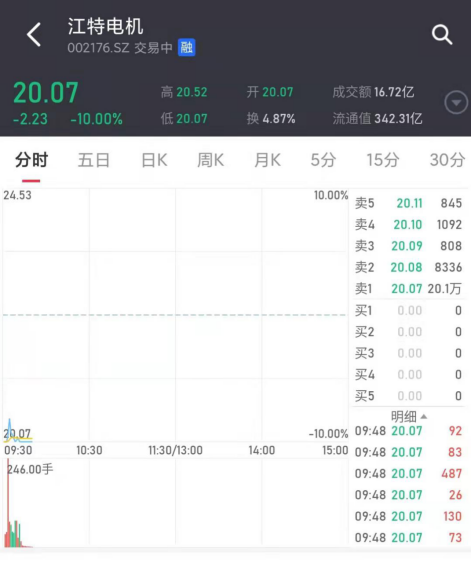Screen dimensions: 471x563
Task: Switch to the 五日 chart tab
Action: click(x=94, y=160)
